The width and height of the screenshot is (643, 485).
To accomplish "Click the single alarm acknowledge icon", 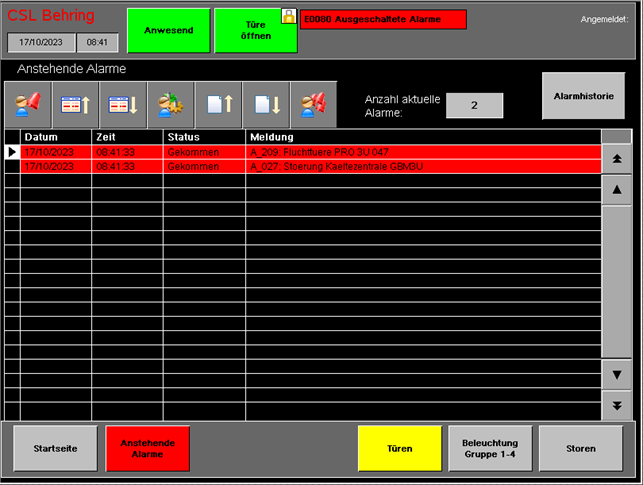I will [28, 103].
